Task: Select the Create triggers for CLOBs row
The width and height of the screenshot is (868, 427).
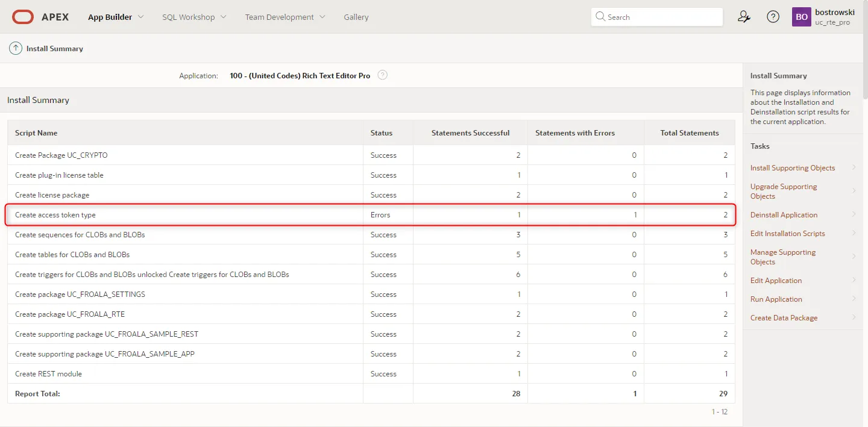Action: tap(371, 275)
